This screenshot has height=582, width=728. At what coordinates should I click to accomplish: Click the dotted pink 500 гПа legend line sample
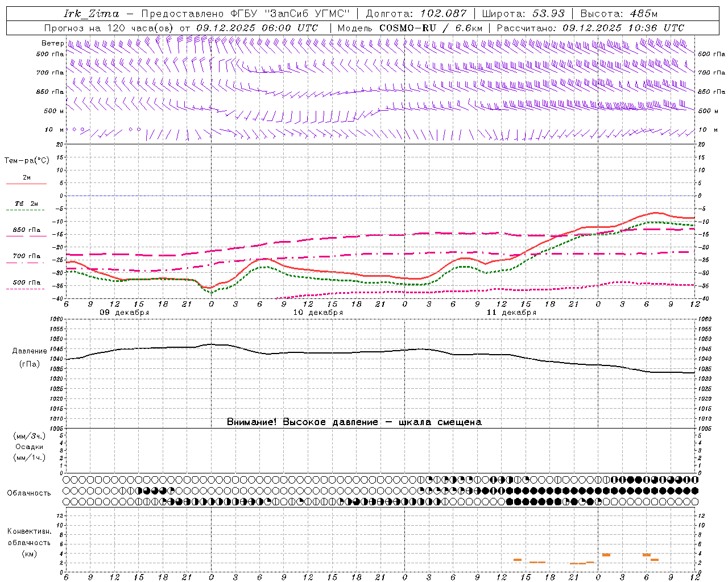[25, 289]
